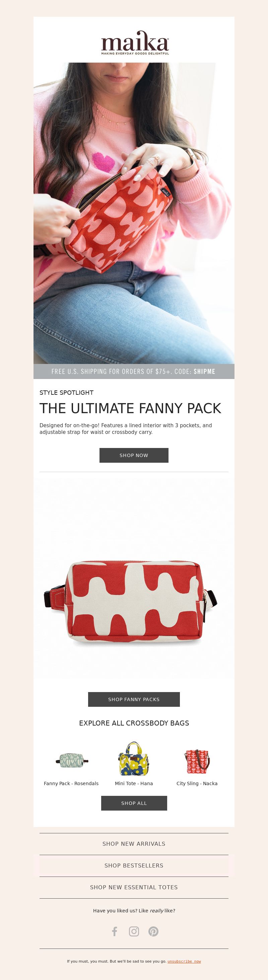Click the City Sling - Nacka label
Viewport: 268px width, 980px height.
point(197,783)
